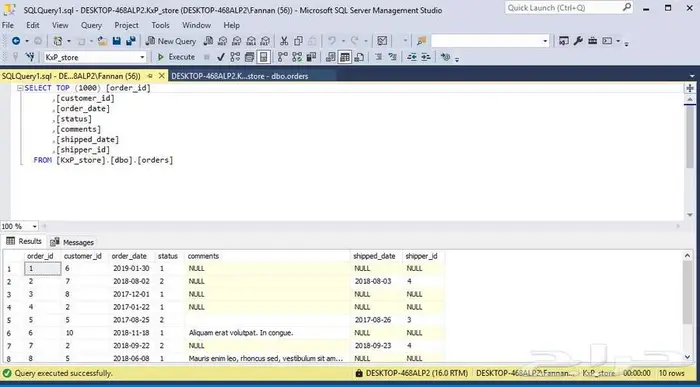The width and height of the screenshot is (700, 387).
Task: Switch output to Results to Grid
Action: [x=345, y=57]
